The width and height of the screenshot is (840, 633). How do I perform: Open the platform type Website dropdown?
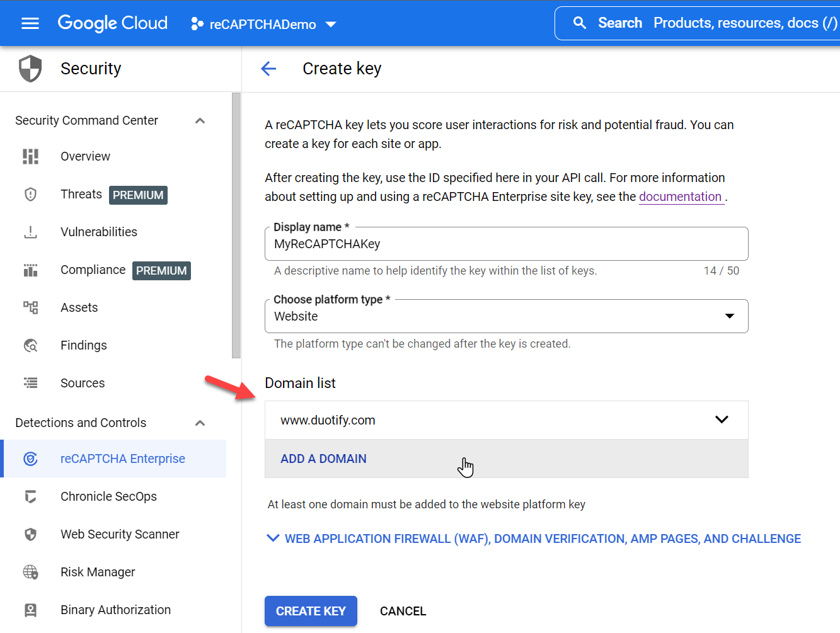tap(506, 316)
